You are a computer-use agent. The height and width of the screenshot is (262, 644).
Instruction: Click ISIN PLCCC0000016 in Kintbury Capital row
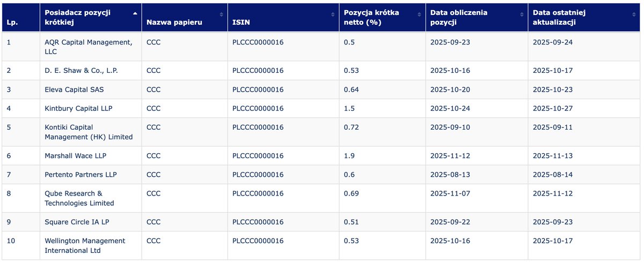tap(258, 108)
